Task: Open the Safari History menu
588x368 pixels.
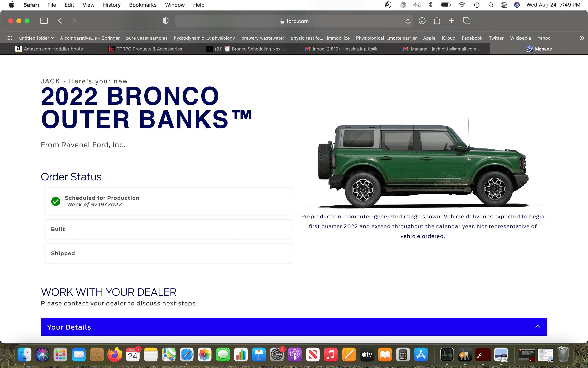Action: [111, 5]
